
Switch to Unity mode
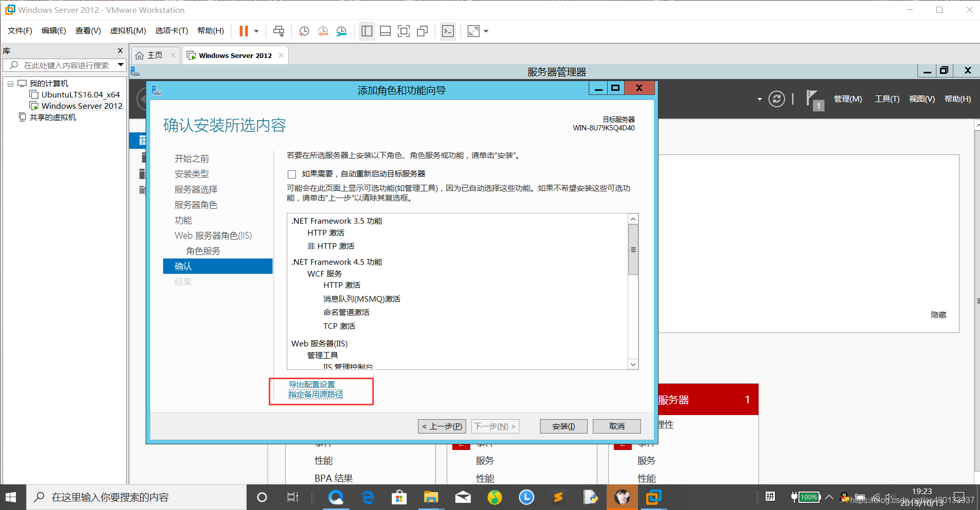pos(423,31)
